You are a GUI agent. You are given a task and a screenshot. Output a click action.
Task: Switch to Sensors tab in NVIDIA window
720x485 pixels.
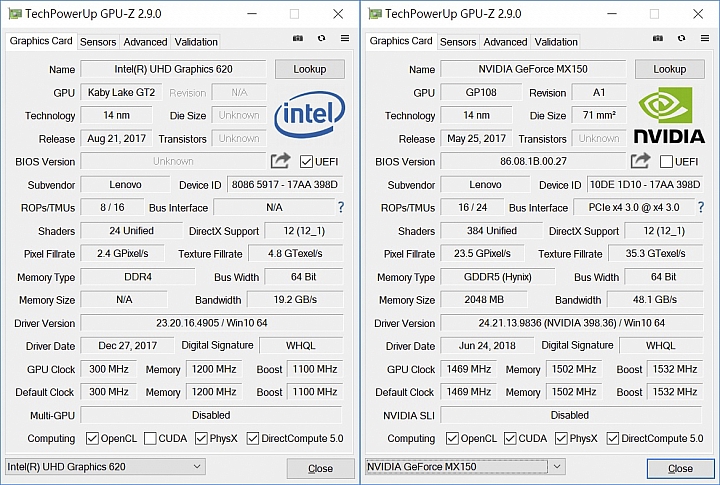(458, 42)
